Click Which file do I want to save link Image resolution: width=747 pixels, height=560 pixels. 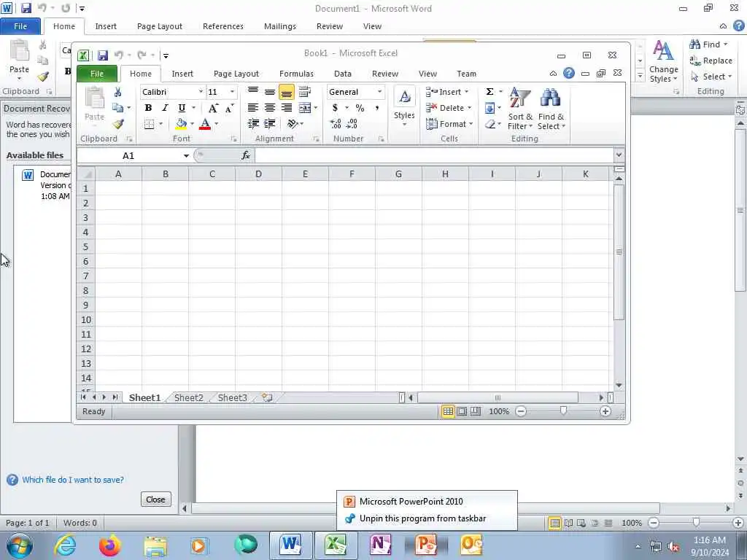pyautogui.click(x=73, y=480)
